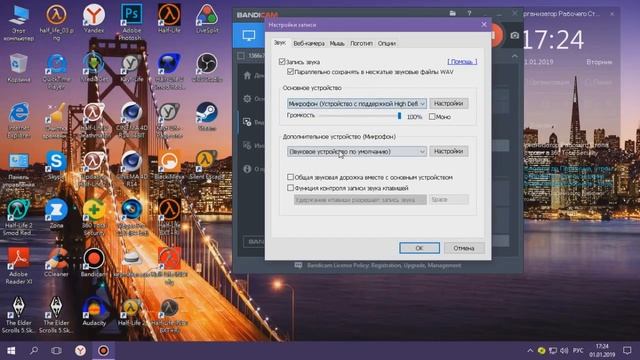
Task: Click Настройки button for primary device
Action: tap(449, 104)
